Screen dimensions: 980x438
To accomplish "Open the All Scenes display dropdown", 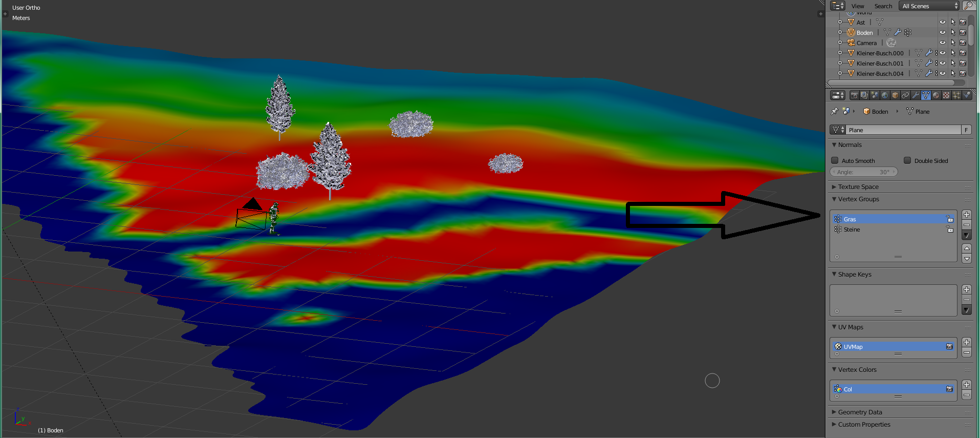I will click(x=929, y=6).
